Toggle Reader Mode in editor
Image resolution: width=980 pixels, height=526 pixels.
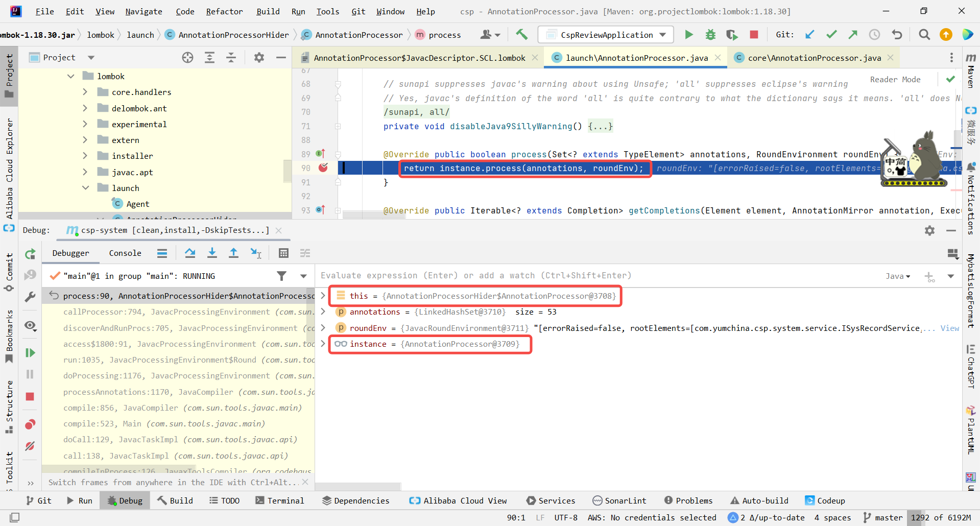[895, 79]
